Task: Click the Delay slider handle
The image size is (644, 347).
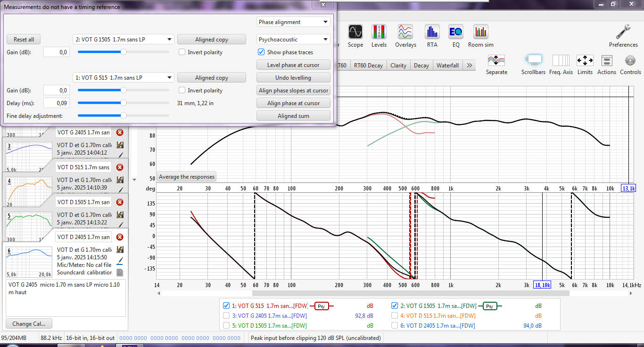Action: [124, 103]
